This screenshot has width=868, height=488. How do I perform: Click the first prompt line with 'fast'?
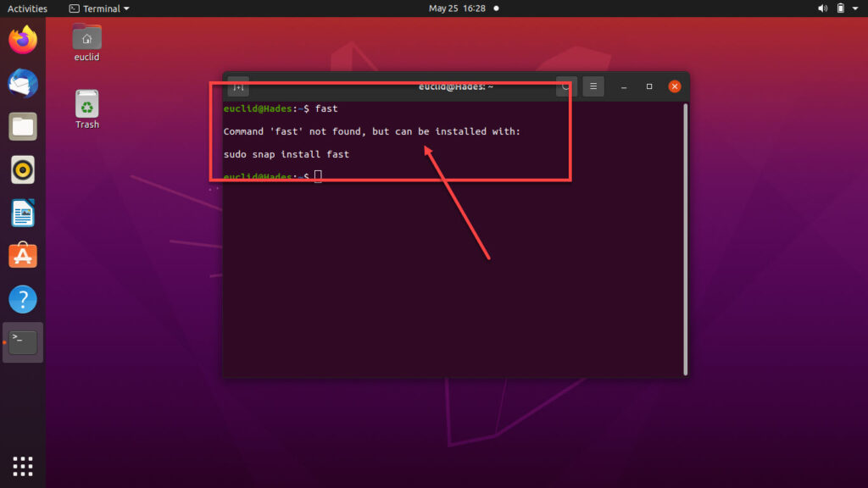coord(281,108)
